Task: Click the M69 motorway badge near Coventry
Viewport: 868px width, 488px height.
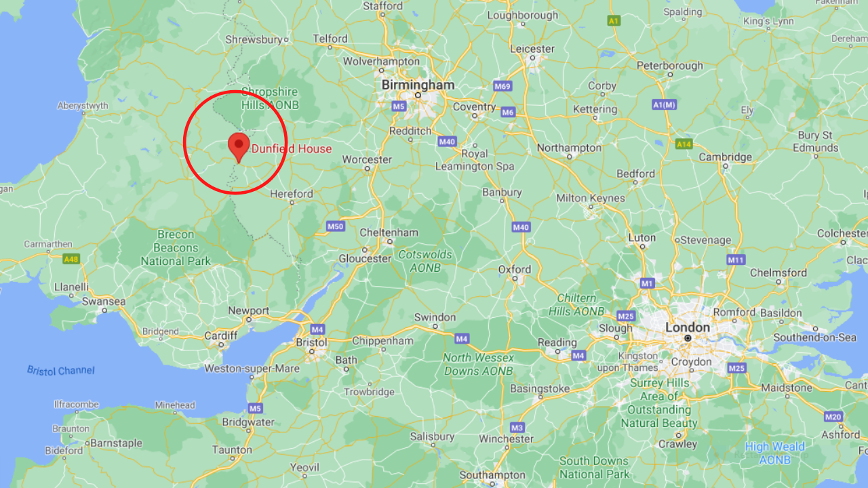Action: [502, 86]
